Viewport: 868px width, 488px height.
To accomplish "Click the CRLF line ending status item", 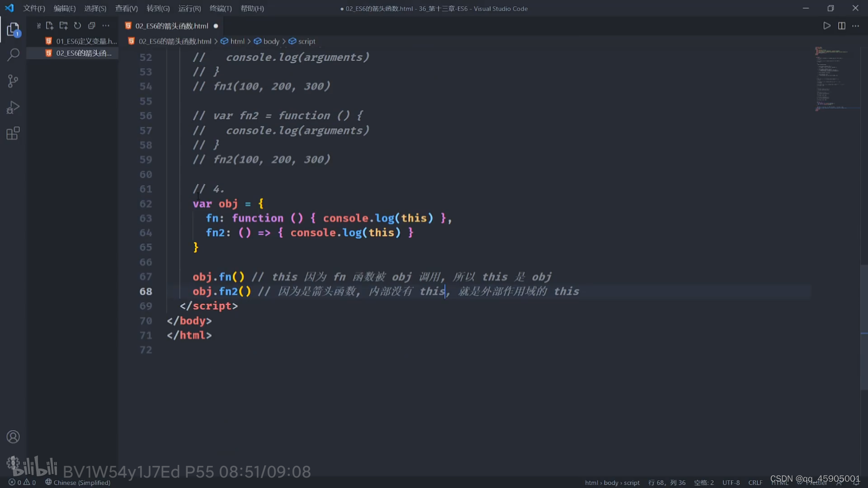I will pos(755,483).
